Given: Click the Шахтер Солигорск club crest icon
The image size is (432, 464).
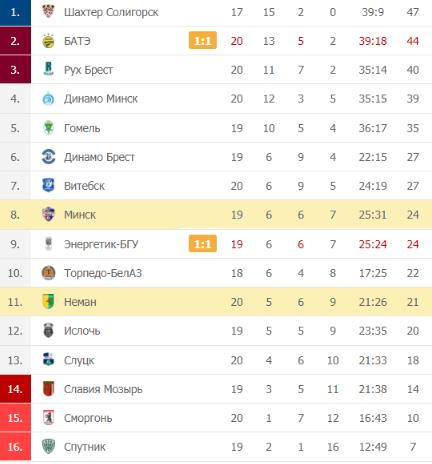Looking at the screenshot, I should point(48,12).
